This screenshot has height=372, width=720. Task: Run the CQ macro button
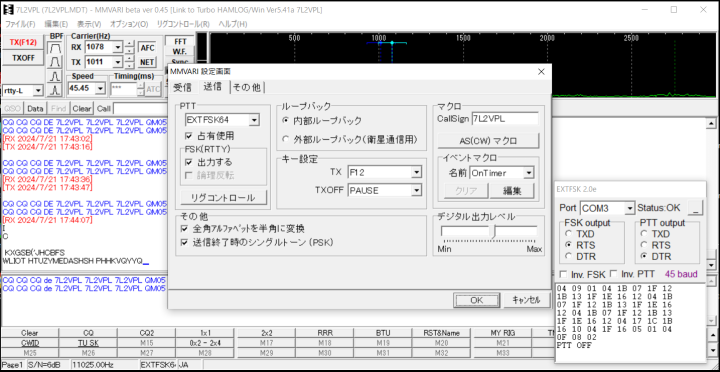point(88,333)
